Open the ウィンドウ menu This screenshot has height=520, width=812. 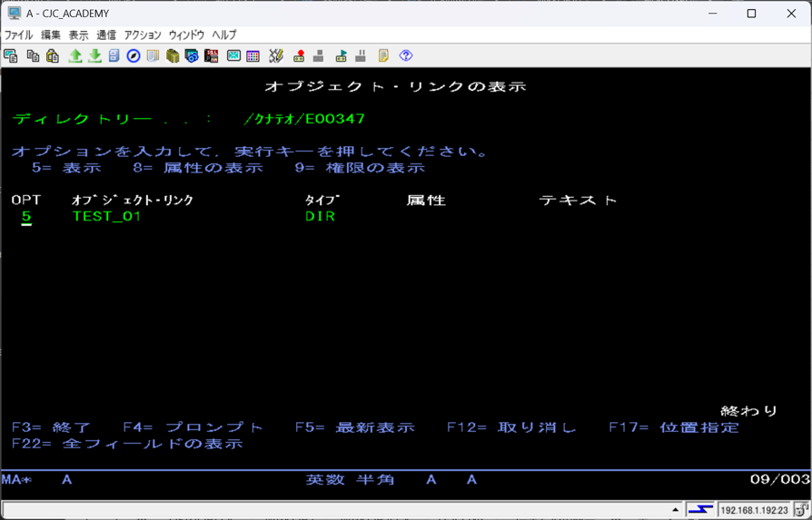186,35
